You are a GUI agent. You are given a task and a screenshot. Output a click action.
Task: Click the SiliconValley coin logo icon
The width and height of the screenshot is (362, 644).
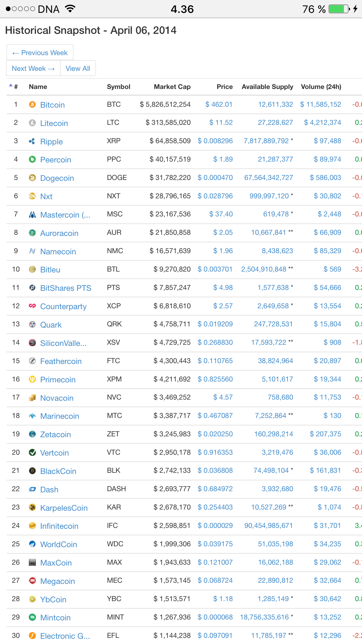[x=32, y=343]
